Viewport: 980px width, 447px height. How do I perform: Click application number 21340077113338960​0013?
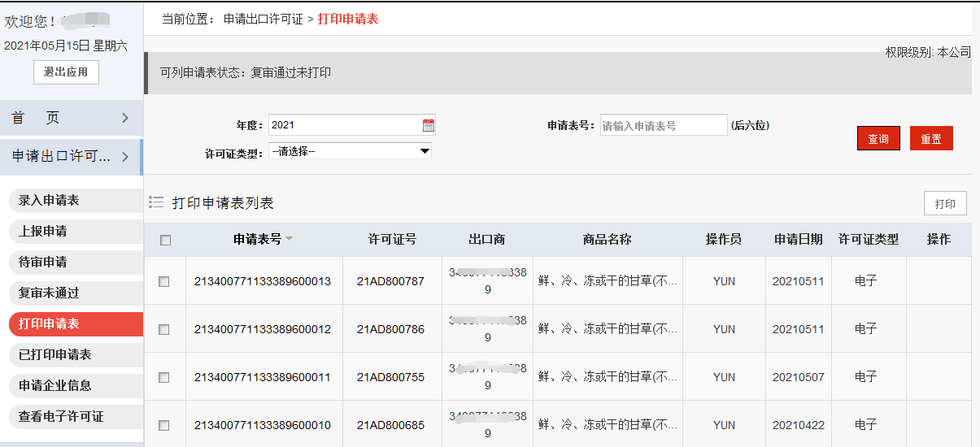click(263, 281)
